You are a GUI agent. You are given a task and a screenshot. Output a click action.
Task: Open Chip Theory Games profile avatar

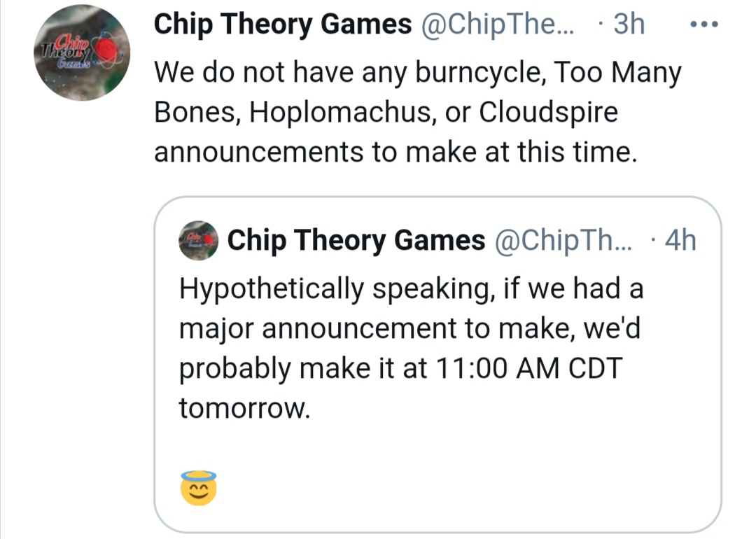(x=81, y=52)
